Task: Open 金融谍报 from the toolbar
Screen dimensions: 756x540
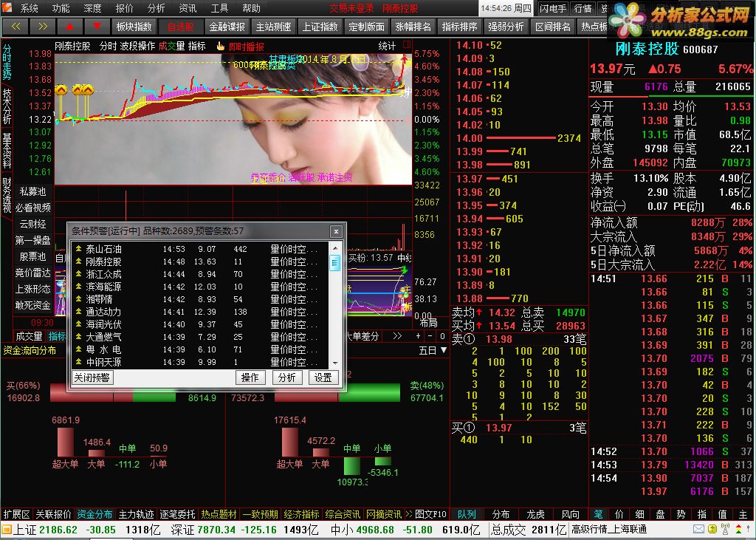Action: click(227, 27)
